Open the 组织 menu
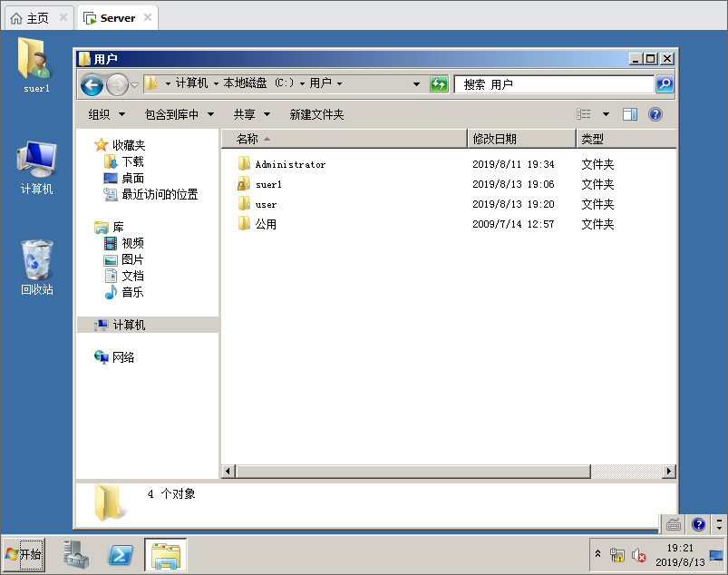728x575 pixels. pyautogui.click(x=106, y=114)
